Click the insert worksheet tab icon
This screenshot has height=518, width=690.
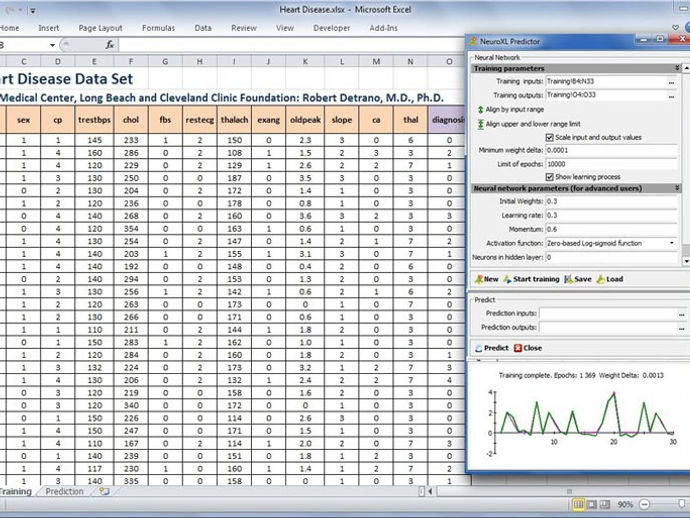coord(104,491)
